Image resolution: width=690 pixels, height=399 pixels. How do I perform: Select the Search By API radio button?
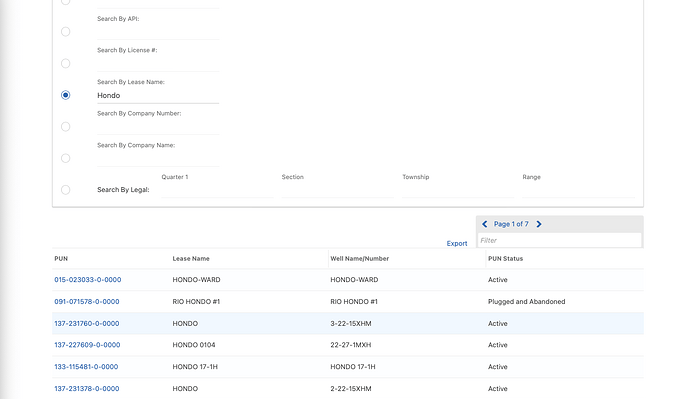click(x=66, y=32)
